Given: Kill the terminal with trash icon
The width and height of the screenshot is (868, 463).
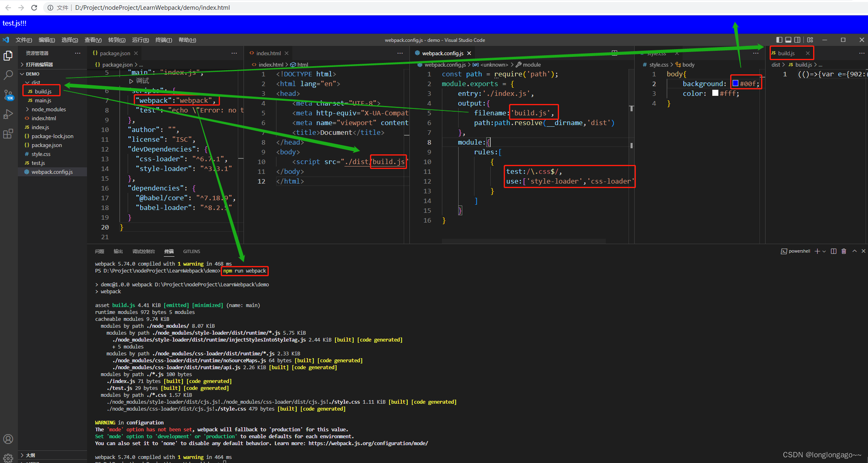Looking at the screenshot, I should pos(844,251).
